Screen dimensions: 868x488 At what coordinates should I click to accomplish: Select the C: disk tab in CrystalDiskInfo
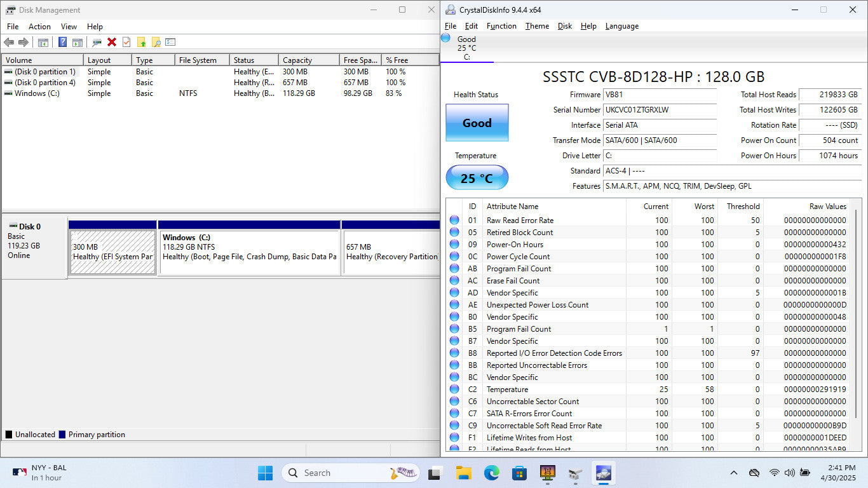point(467,48)
